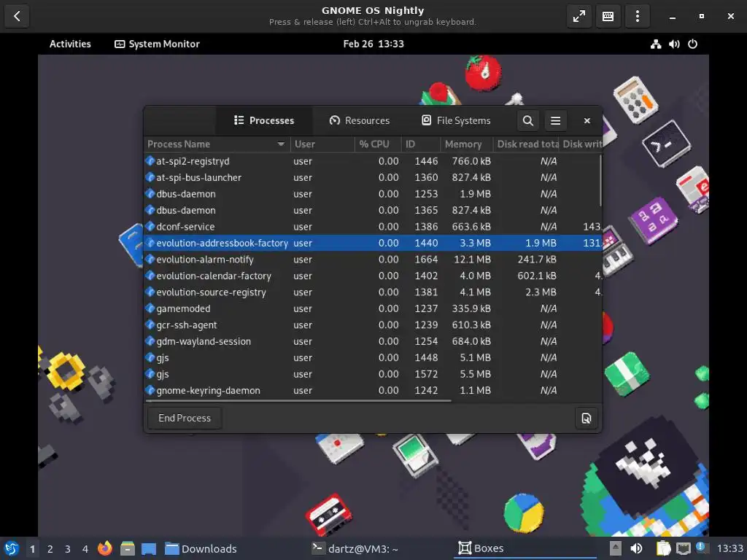Select gcr-ssh-agent process row
The height and width of the screenshot is (560, 747).
(373, 324)
